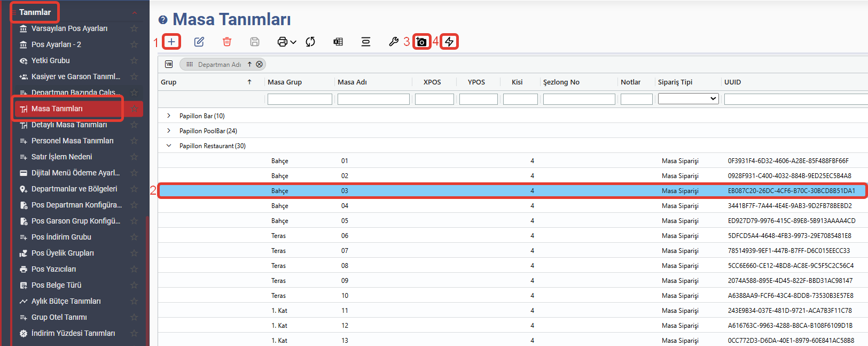Toggle favorite star next to Yetki Grubu
This screenshot has height=346, width=868.
coord(134,60)
